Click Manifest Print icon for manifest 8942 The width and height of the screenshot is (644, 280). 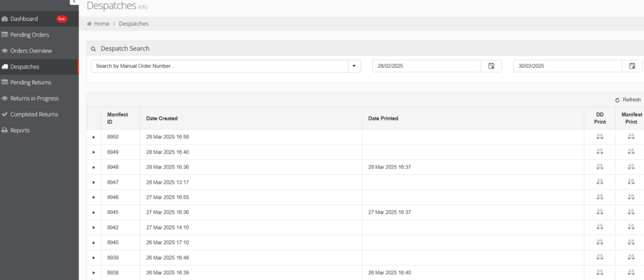(x=631, y=227)
